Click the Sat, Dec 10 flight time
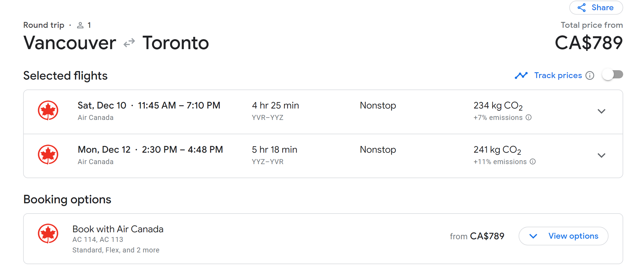The image size is (644, 265). (179, 106)
